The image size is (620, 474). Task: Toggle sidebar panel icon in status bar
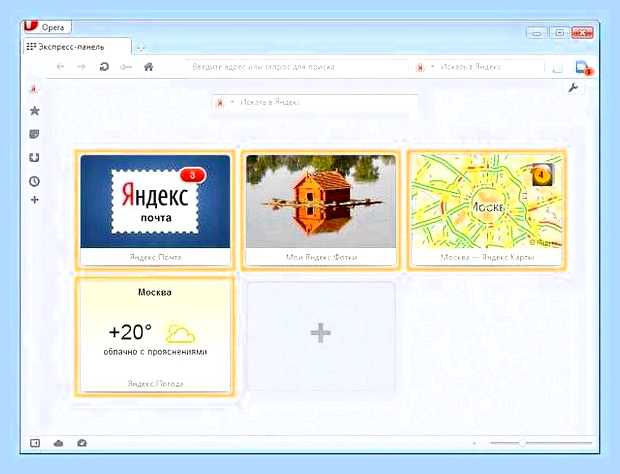coord(35,443)
